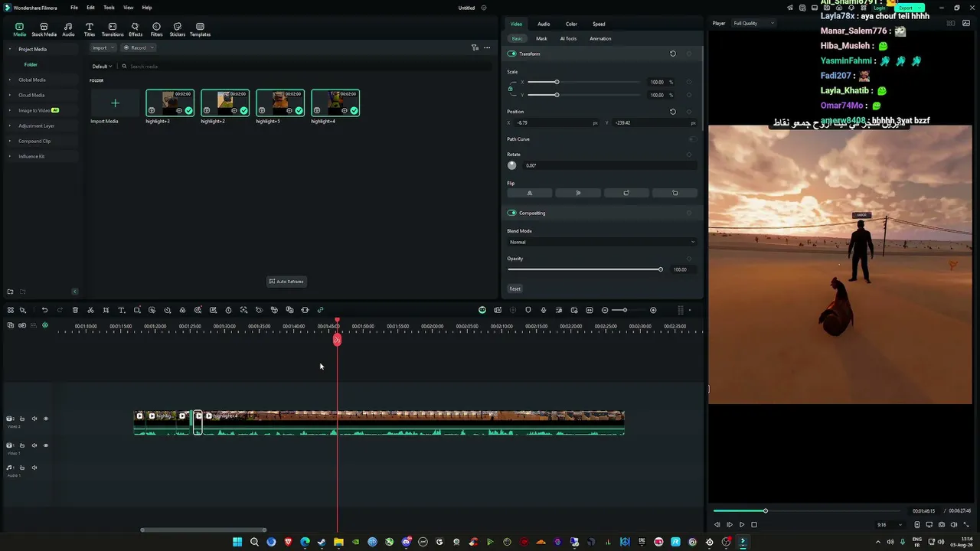Click the Reset button

tap(515, 289)
